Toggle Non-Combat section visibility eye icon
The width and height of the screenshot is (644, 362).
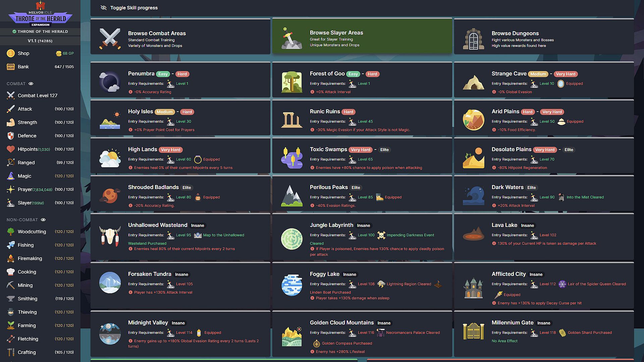click(43, 220)
